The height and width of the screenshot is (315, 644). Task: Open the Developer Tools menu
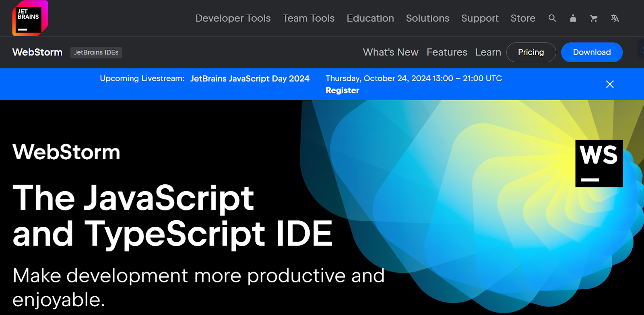[233, 18]
